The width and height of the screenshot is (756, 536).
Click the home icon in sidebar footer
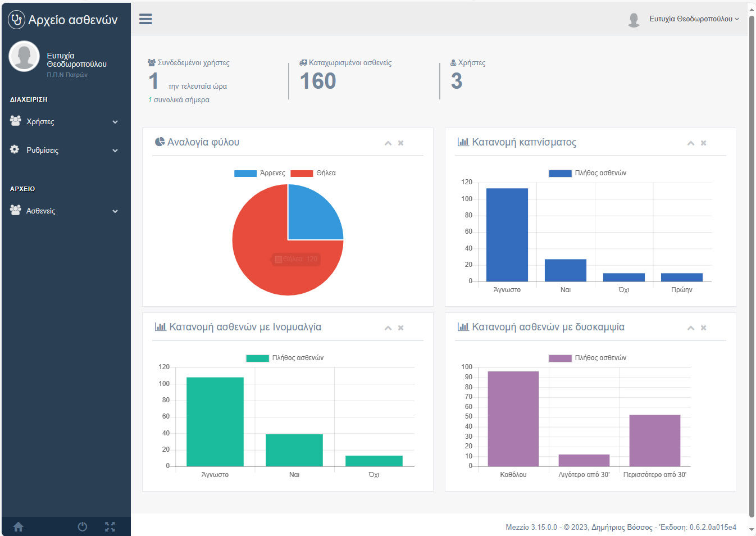click(19, 526)
